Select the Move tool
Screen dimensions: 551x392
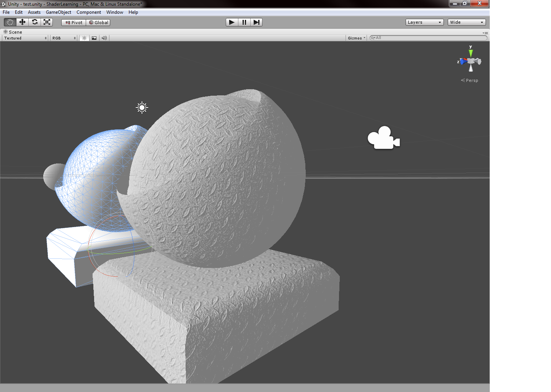tap(22, 22)
